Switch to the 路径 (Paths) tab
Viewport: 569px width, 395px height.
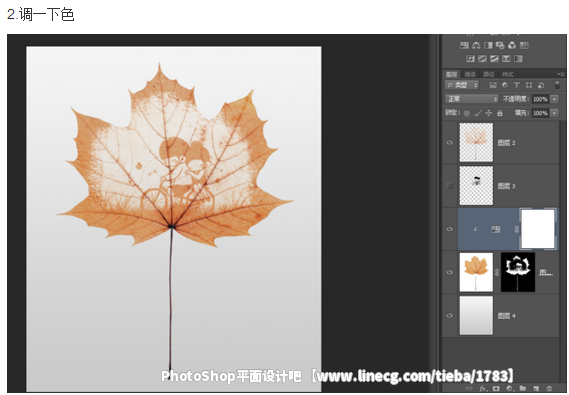click(x=489, y=74)
